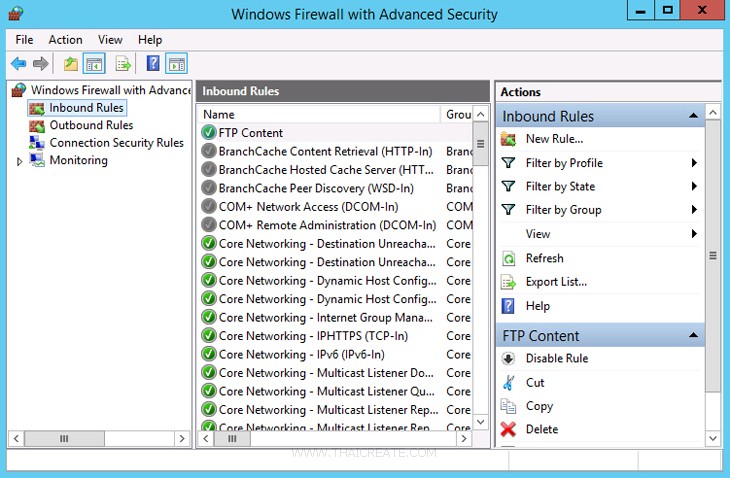Click green check of Core Networking IPHTTPS rule

click(x=209, y=336)
